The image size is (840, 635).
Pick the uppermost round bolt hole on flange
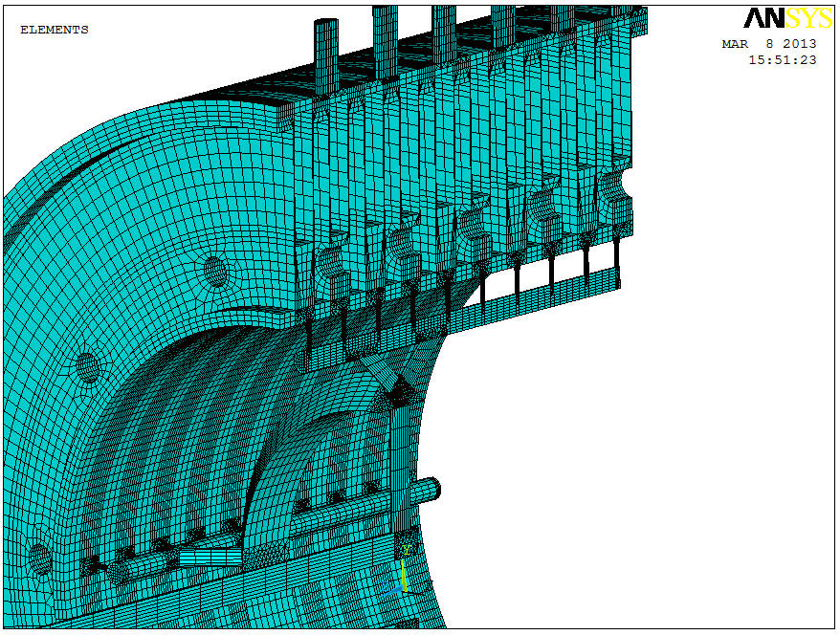click(215, 272)
